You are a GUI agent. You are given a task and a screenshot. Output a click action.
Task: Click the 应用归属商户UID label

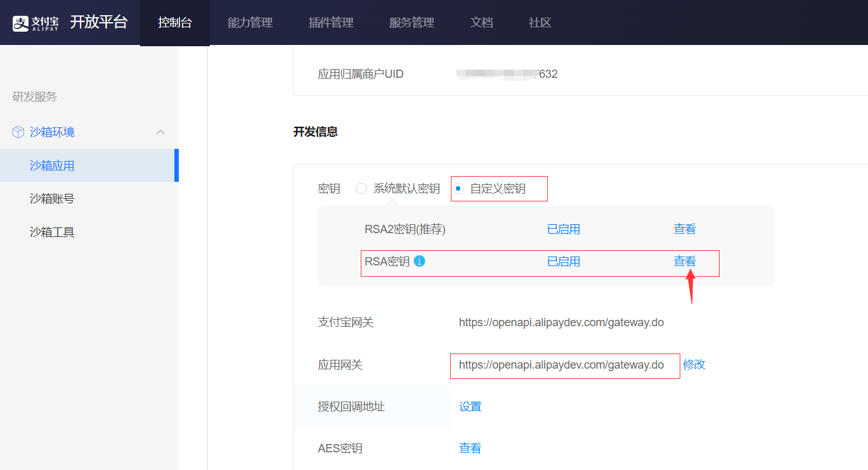pyautogui.click(x=361, y=74)
